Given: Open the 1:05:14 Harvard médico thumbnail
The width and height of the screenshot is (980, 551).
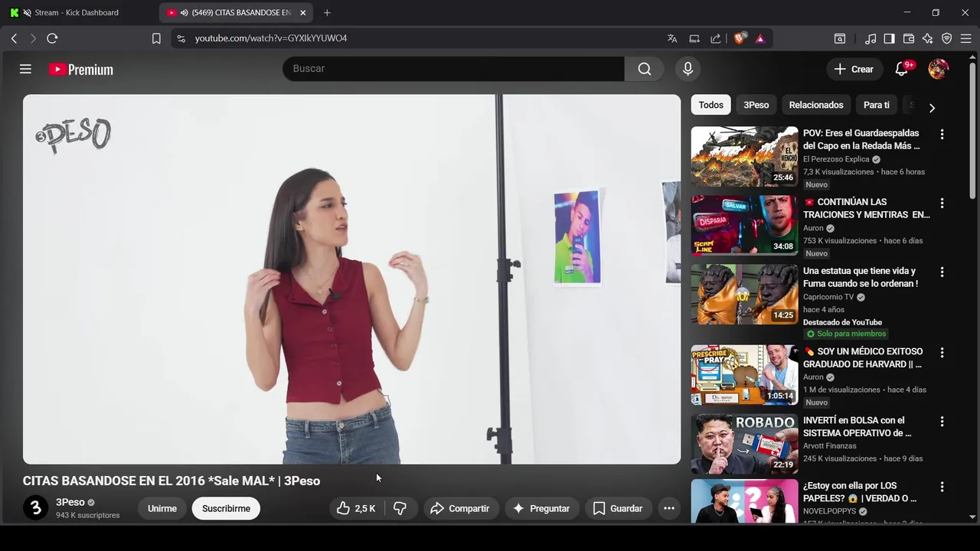Looking at the screenshot, I should [744, 375].
